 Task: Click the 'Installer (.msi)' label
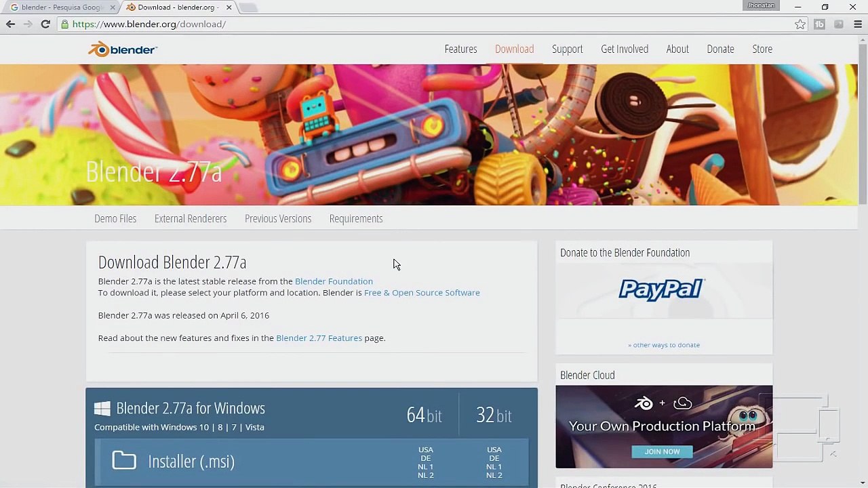191,462
